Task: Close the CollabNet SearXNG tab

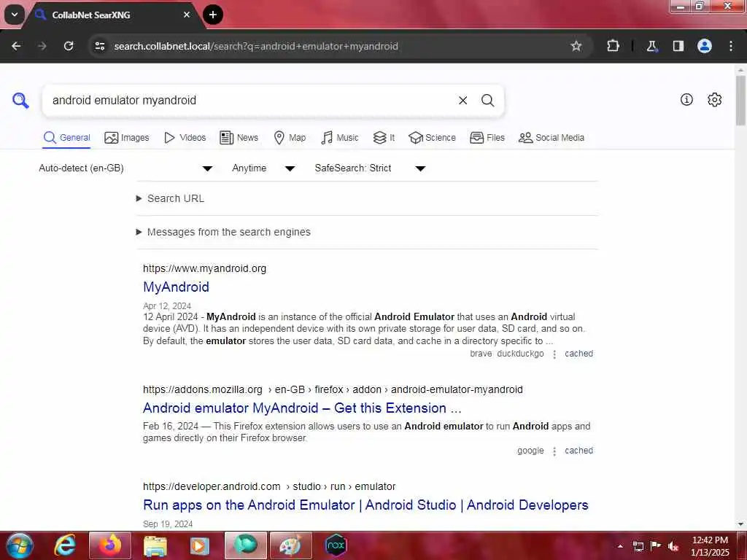Action: coord(187,15)
